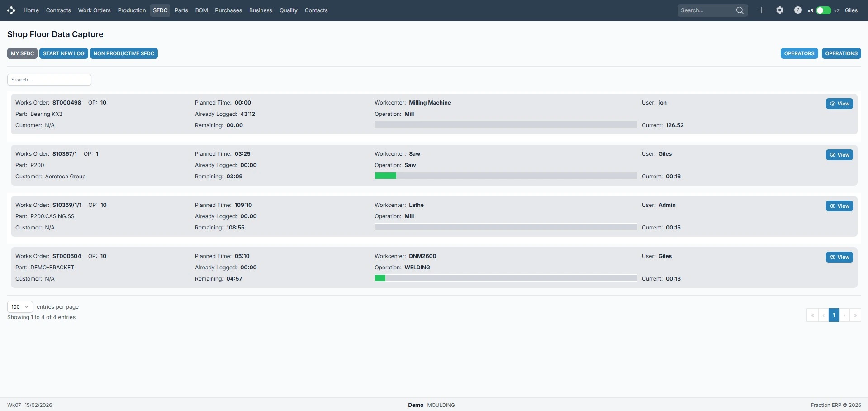Open settings via the gear icon
This screenshot has height=411, width=868.
click(x=780, y=10)
